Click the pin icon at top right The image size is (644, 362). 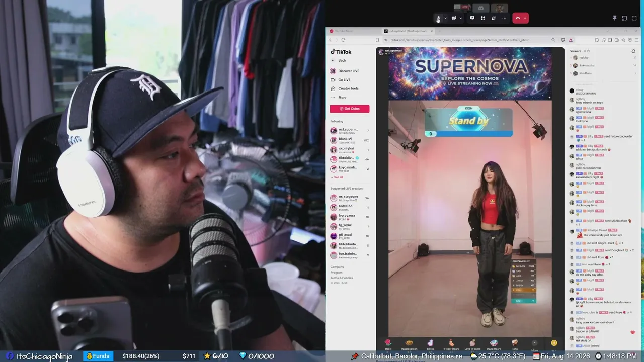tap(614, 18)
